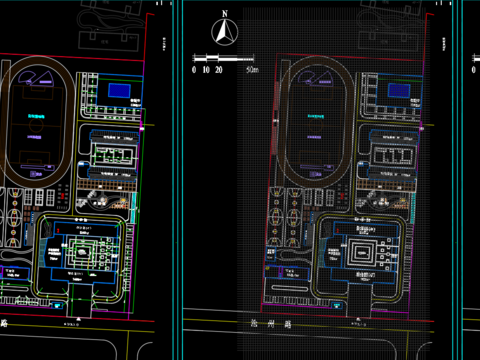Select the letter N above the compass
The image size is (480, 360).
pos(225,14)
